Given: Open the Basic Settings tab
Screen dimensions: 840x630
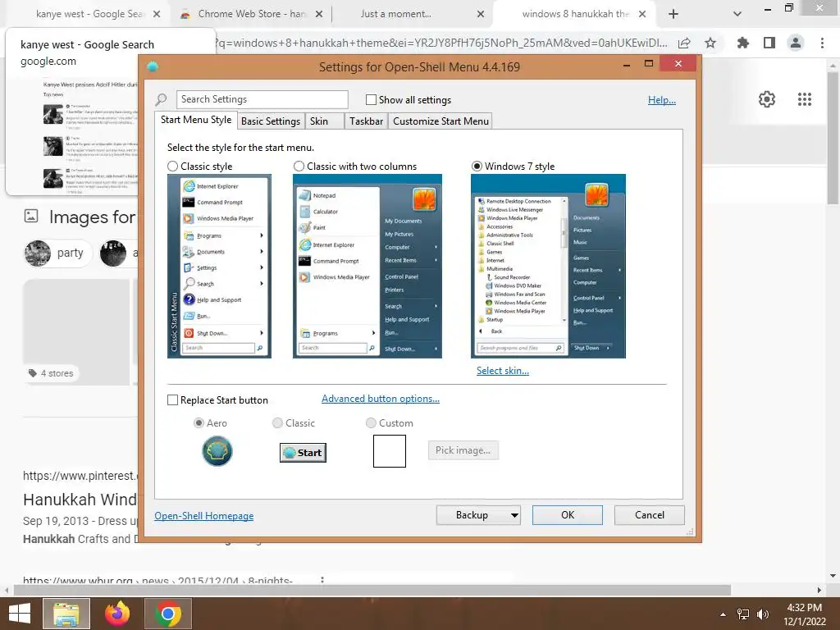Looking at the screenshot, I should click(x=271, y=121).
